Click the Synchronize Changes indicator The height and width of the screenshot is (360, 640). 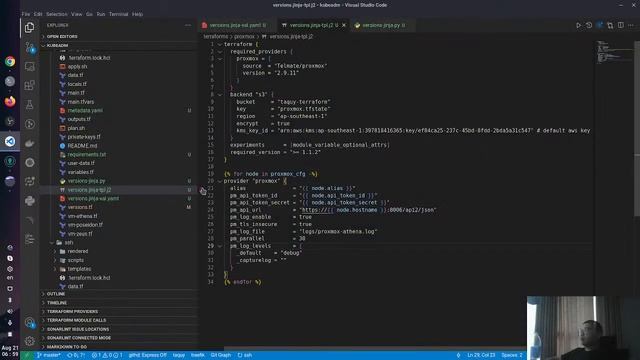[x=76, y=356]
